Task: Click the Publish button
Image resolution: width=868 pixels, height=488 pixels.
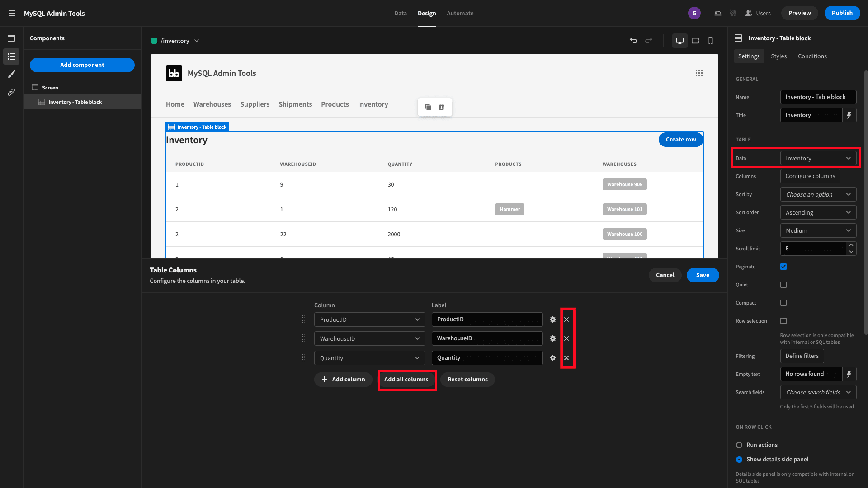Action: (842, 13)
